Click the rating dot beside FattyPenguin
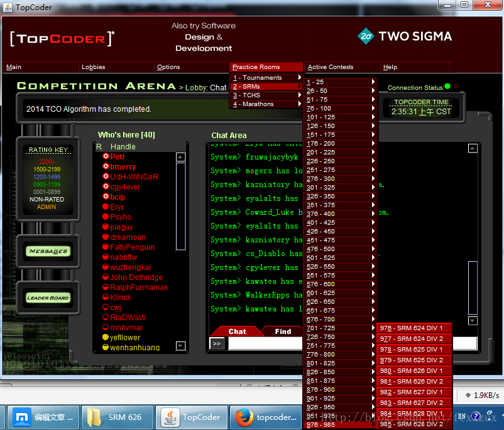 [x=106, y=247]
